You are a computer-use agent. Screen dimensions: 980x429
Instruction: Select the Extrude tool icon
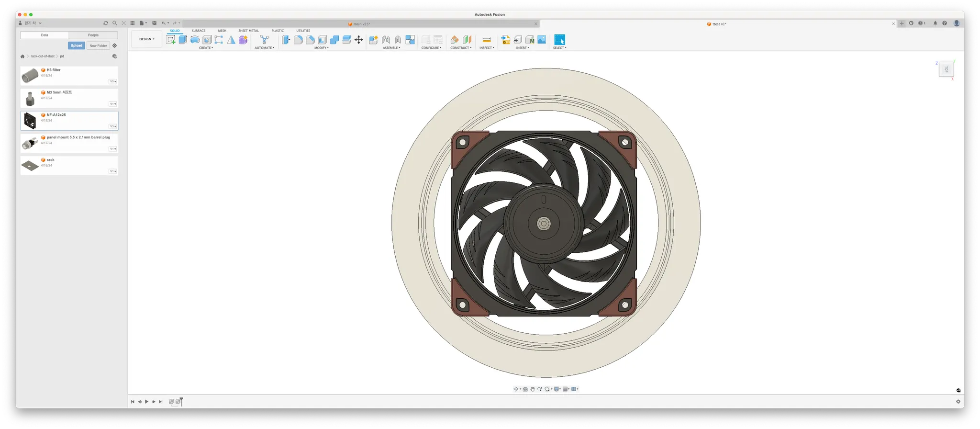[183, 40]
